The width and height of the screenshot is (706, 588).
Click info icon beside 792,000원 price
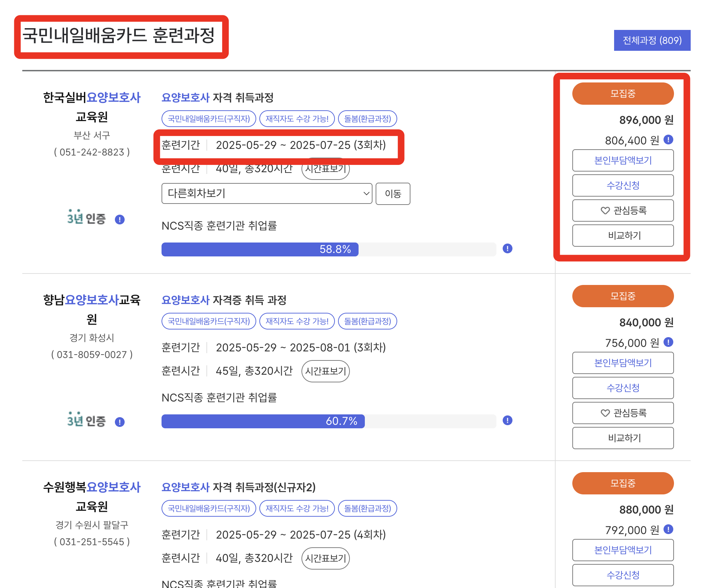[x=668, y=530]
